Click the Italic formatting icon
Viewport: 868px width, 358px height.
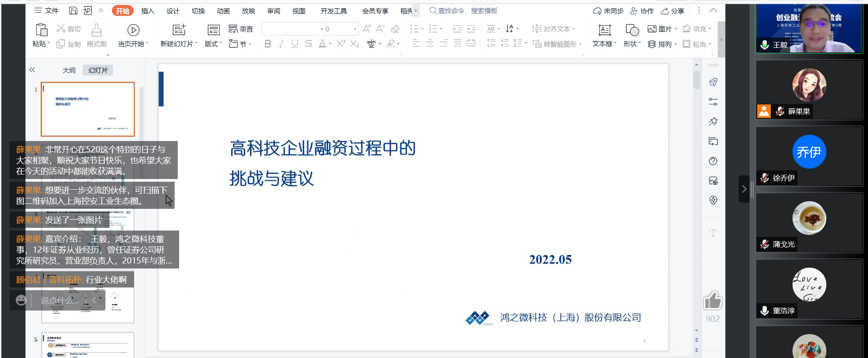point(281,44)
